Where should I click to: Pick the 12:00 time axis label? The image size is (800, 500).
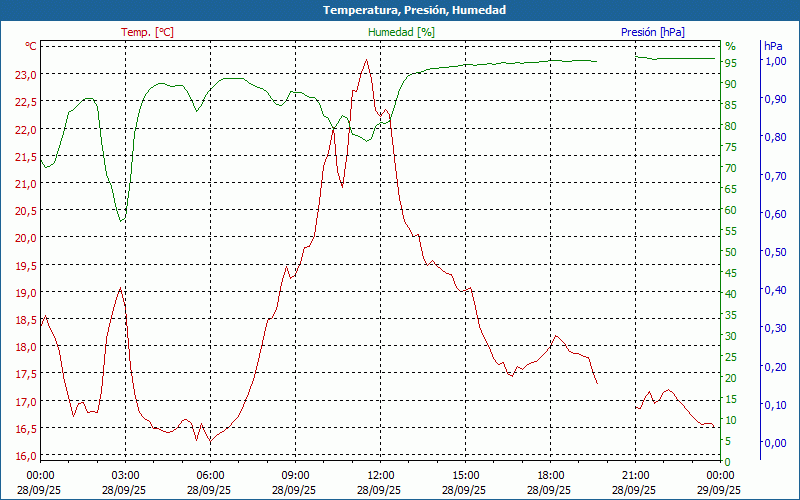(x=380, y=475)
